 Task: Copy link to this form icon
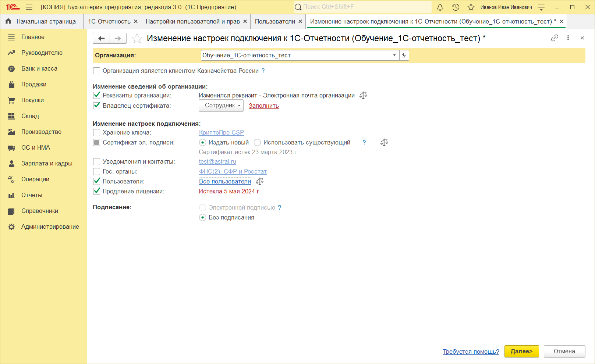click(555, 38)
